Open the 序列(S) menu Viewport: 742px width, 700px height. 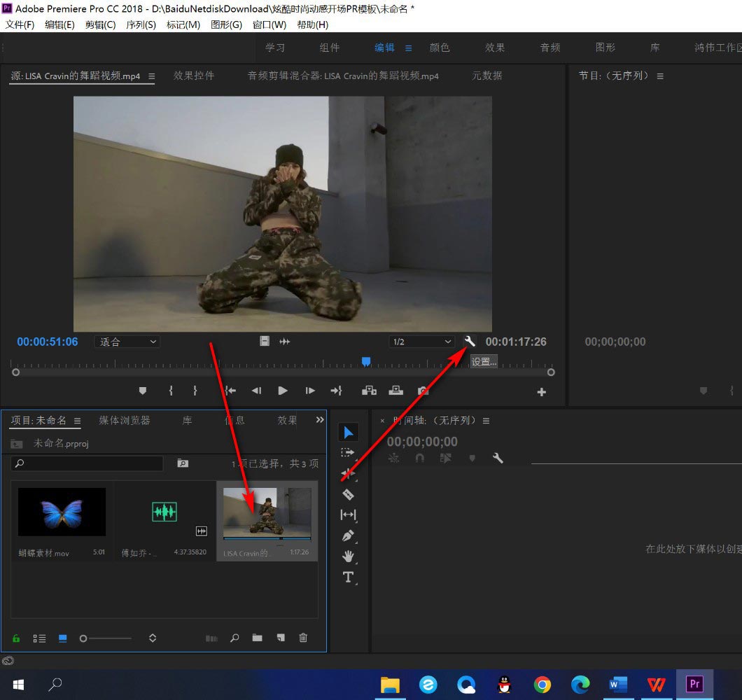[x=141, y=24]
